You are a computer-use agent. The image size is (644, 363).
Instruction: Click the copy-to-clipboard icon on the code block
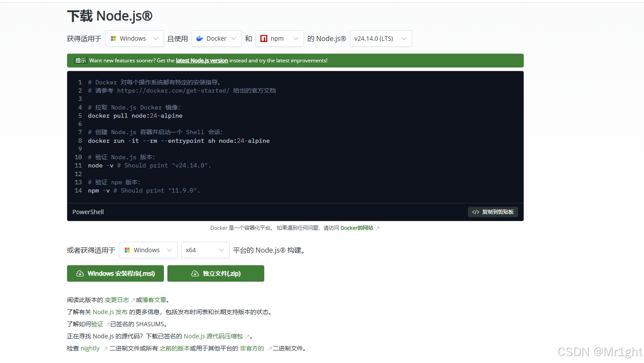(x=477, y=212)
